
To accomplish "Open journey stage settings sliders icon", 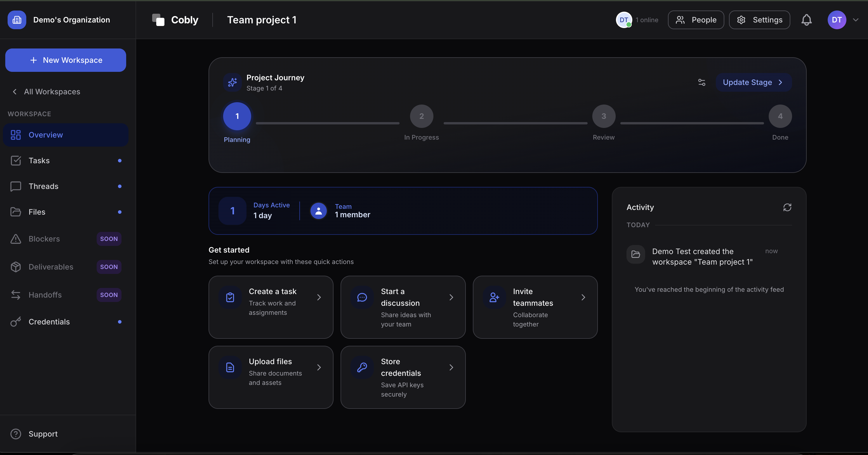I will click(702, 82).
